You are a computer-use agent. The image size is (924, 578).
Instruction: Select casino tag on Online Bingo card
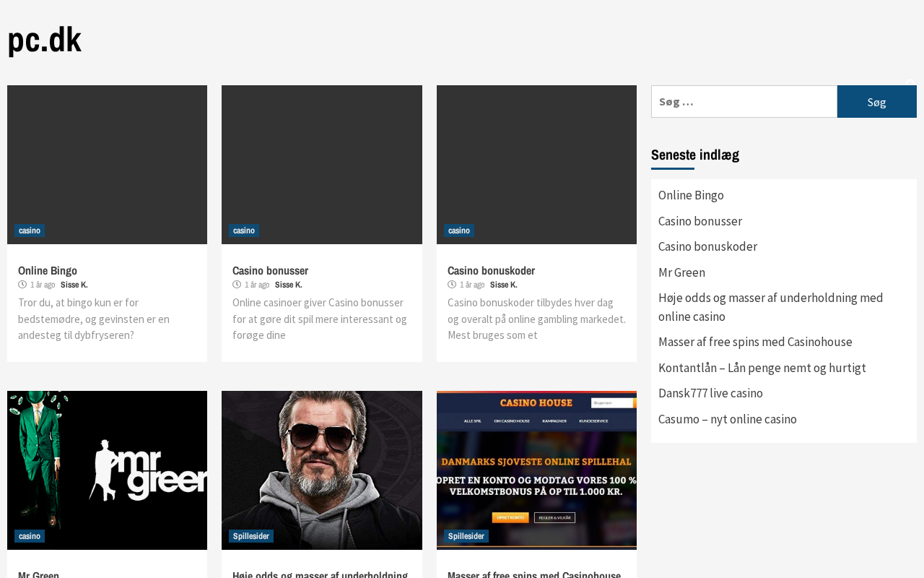(x=30, y=230)
